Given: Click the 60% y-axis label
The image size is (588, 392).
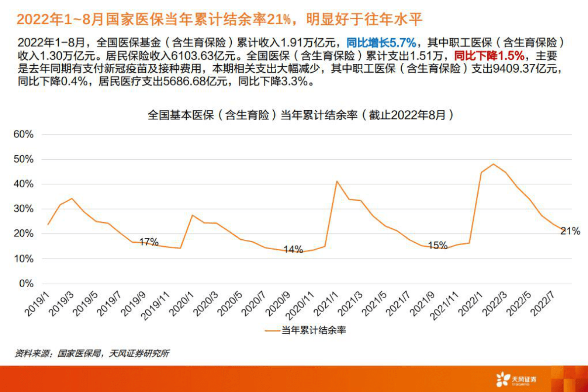Looking at the screenshot, I should [23, 134].
